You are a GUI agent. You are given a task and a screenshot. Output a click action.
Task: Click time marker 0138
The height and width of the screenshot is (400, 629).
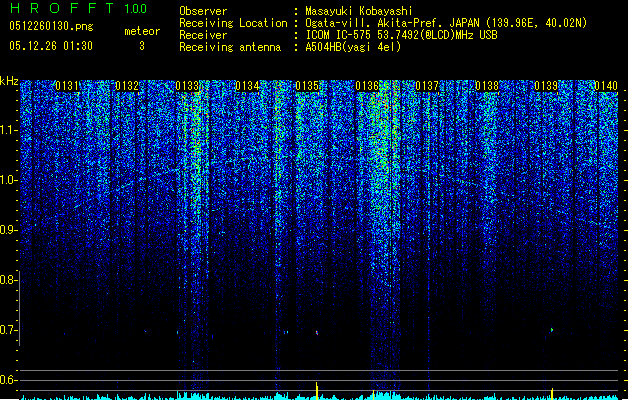(x=487, y=86)
